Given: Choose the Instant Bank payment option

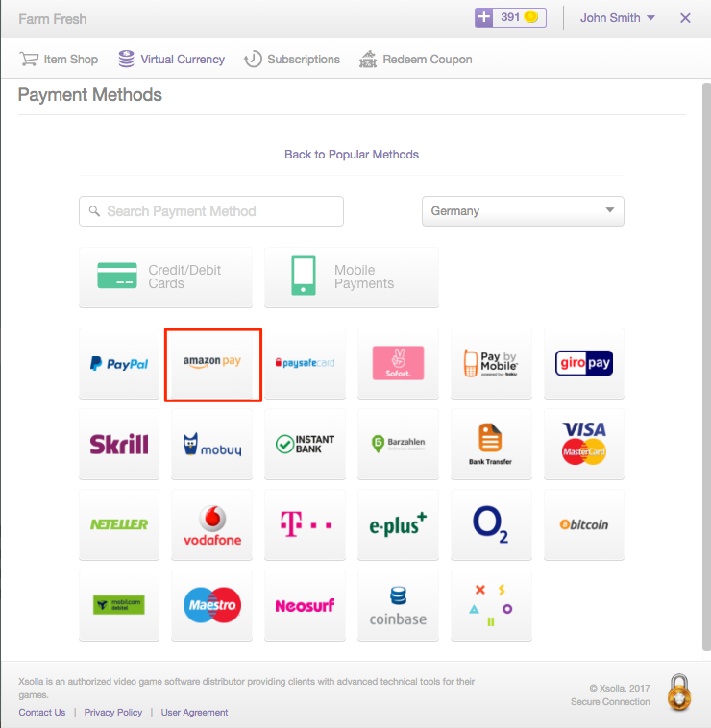Looking at the screenshot, I should tap(306, 444).
